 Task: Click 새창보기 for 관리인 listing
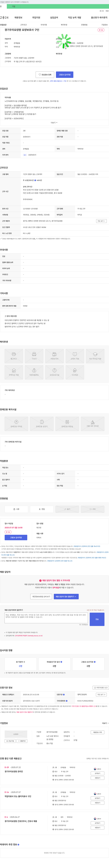pos(97,778)
